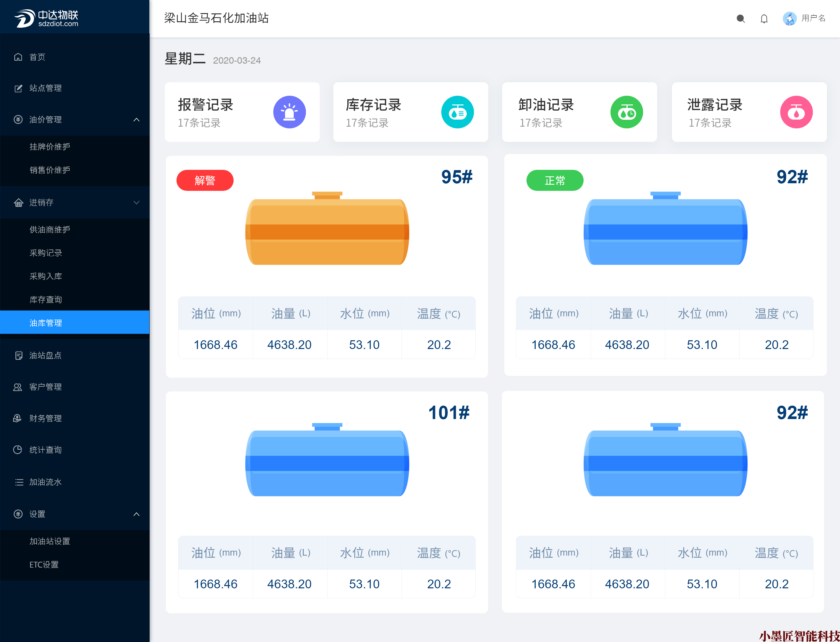840x642 pixels.
Task: Click the cyan inventory record icon
Action: [457, 112]
